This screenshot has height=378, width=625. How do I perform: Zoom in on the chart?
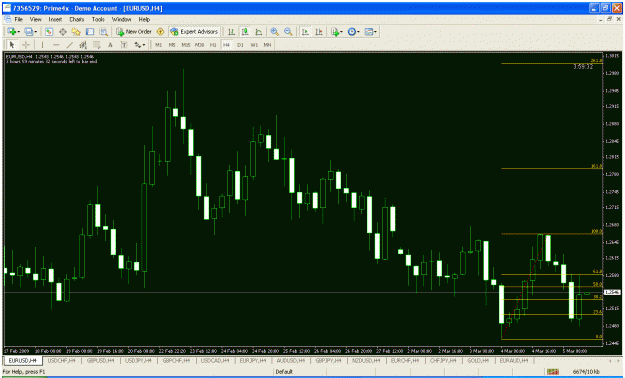coord(274,32)
